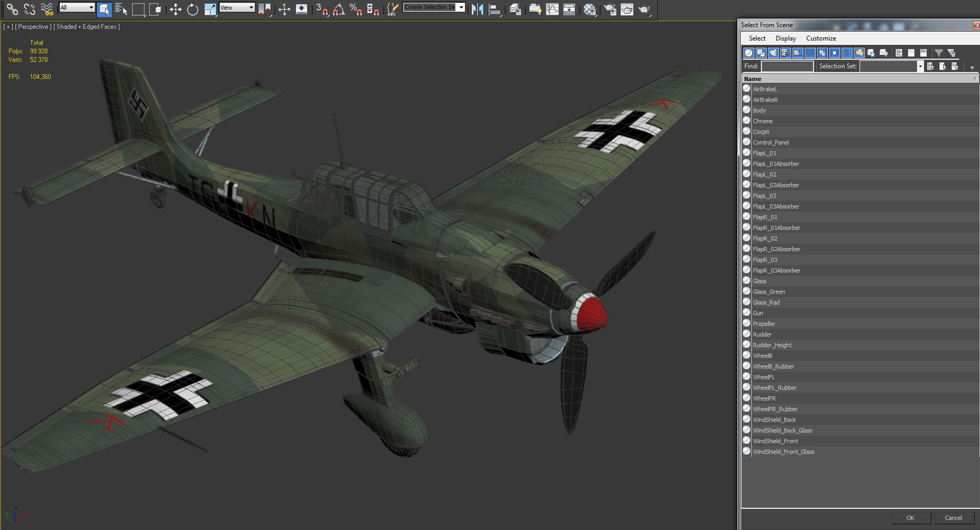Select the Scale tool
Image resolution: width=980 pixels, height=530 pixels.
pyautogui.click(x=210, y=9)
